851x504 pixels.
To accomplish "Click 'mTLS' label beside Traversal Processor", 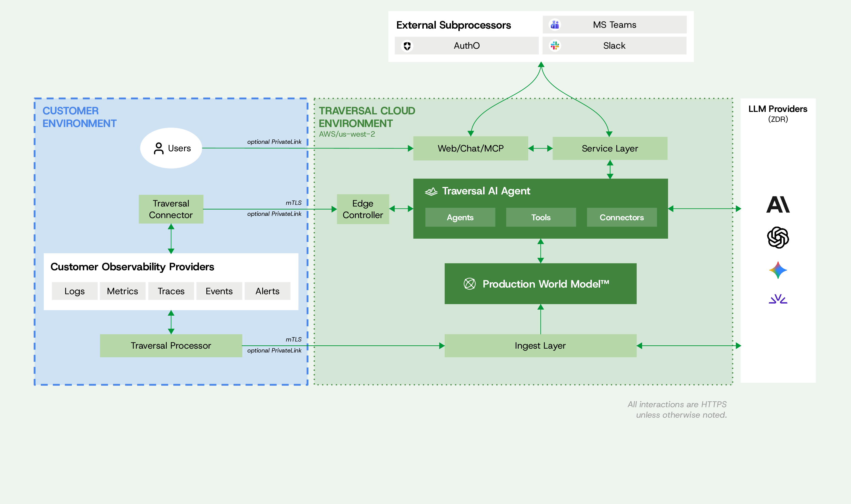I will 294,340.
